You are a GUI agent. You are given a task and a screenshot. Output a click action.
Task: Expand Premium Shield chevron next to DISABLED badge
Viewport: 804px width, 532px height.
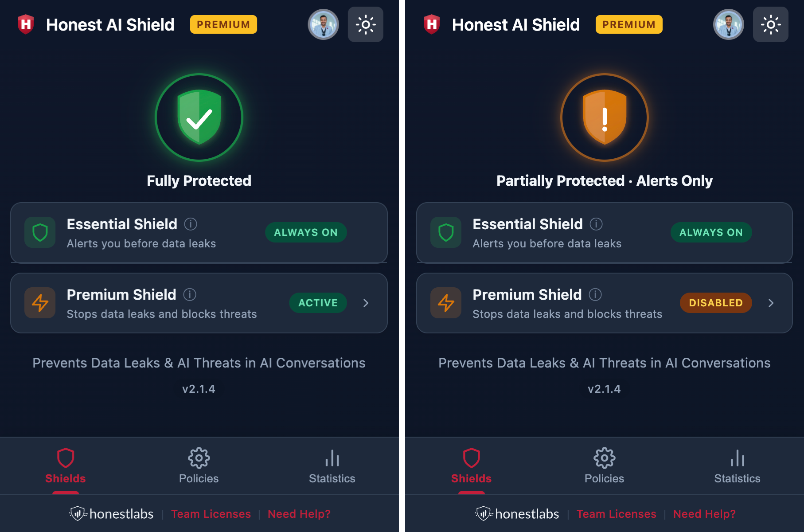(771, 303)
